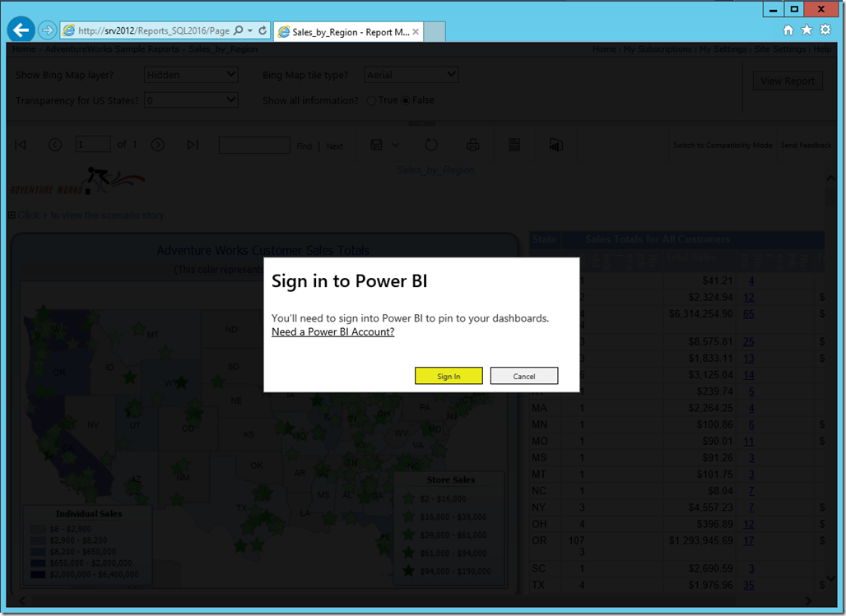
Task: Open the link 17 in OR row
Action: tap(748, 540)
